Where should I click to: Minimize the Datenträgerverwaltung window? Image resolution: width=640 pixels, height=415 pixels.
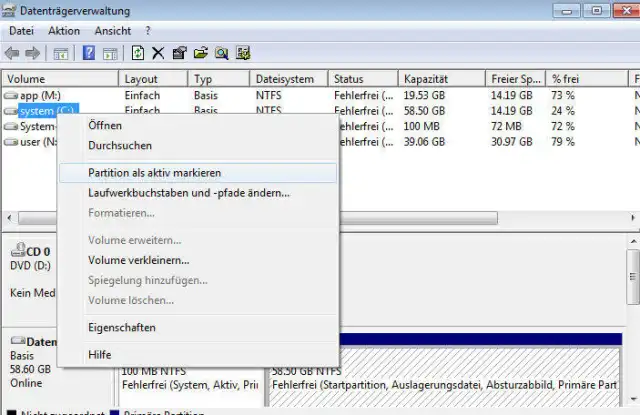point(566,11)
